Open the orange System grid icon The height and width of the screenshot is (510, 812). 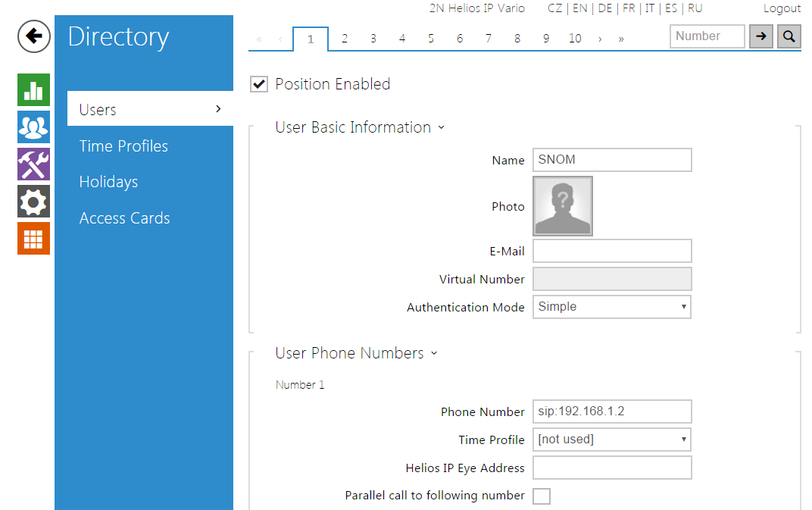(x=33, y=239)
